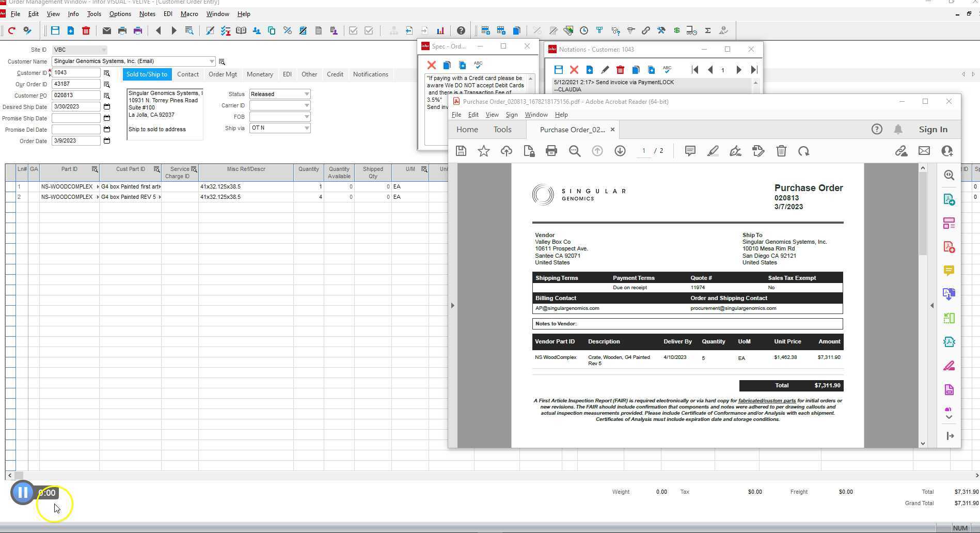980x533 pixels.
Task: Click the dollar sign icon on the toolbar
Action: click(x=676, y=30)
